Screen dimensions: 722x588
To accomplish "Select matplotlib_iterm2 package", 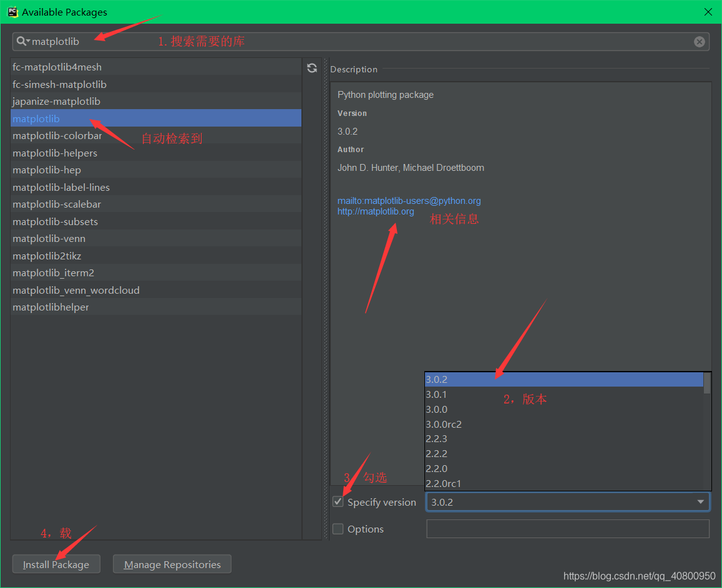I will (x=156, y=273).
